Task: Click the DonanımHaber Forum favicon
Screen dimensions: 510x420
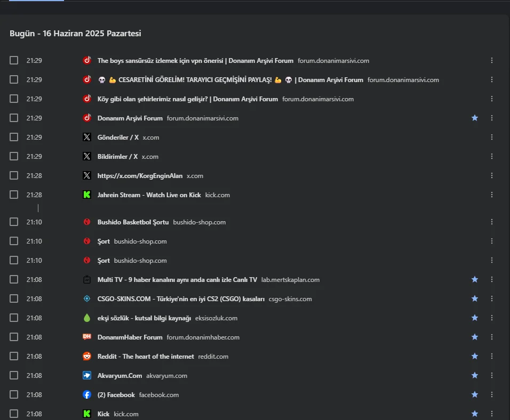Action: [x=87, y=337]
